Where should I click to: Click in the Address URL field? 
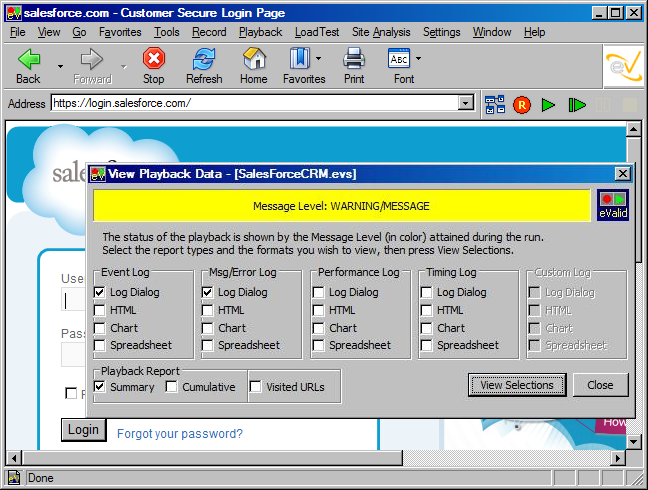(x=255, y=103)
